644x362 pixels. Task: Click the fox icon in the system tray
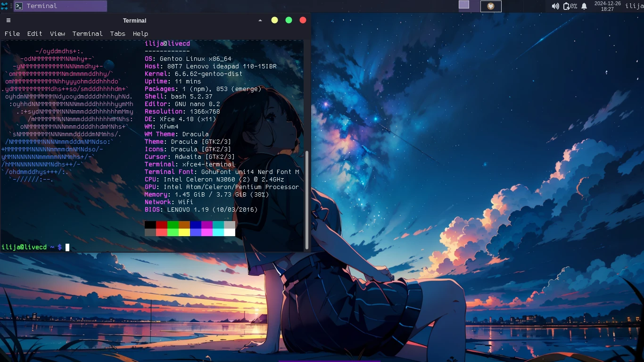point(491,6)
